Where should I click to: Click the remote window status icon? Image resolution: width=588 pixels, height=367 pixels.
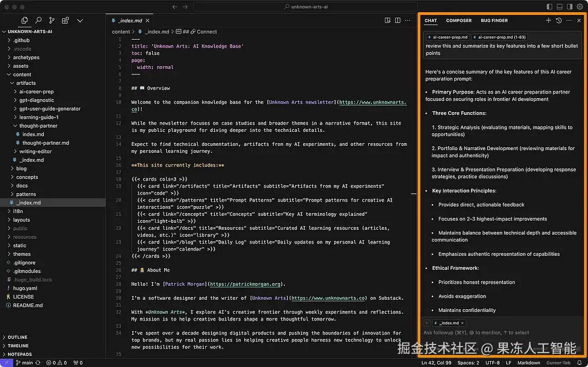tap(6, 363)
